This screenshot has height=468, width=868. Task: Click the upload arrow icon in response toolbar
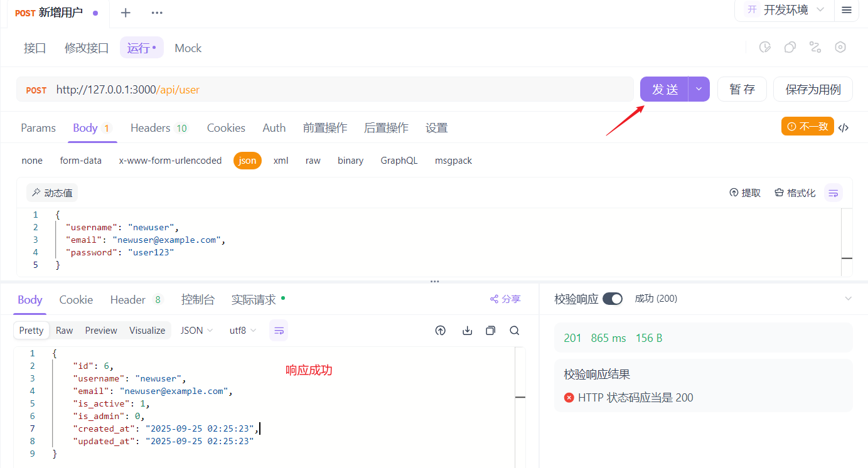point(441,331)
